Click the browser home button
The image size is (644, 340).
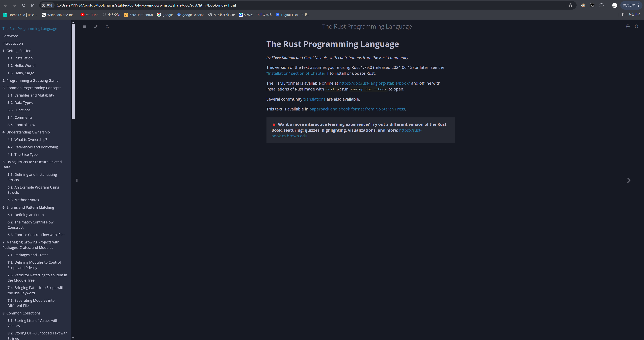(x=33, y=5)
